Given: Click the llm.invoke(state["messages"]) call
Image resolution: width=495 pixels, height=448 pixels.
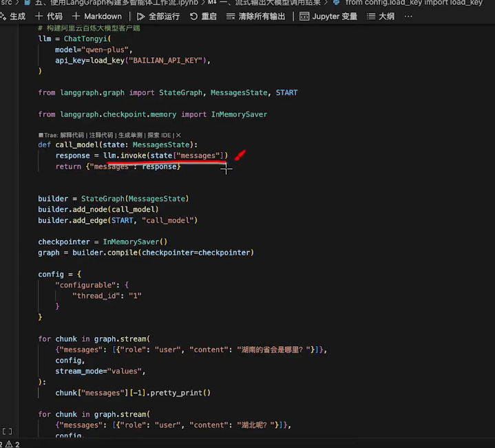Looking at the screenshot, I should point(165,156).
